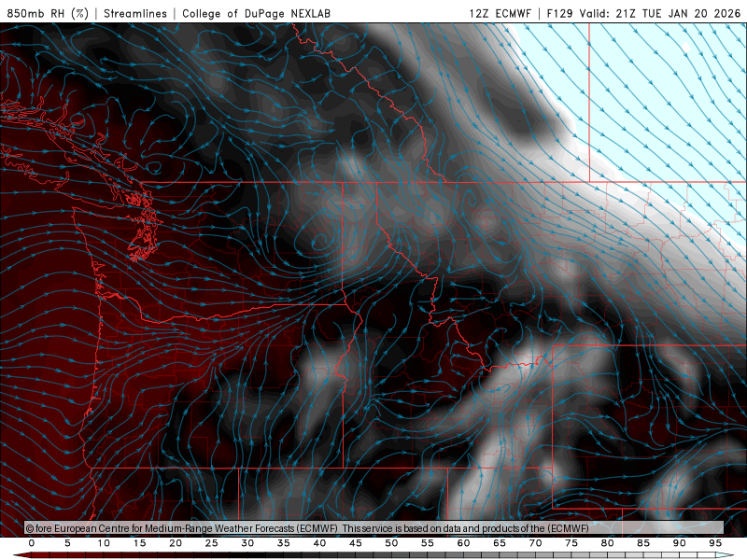The width and height of the screenshot is (747, 560).
Task: Click the "80" value on the color scale
Action: pos(608,543)
